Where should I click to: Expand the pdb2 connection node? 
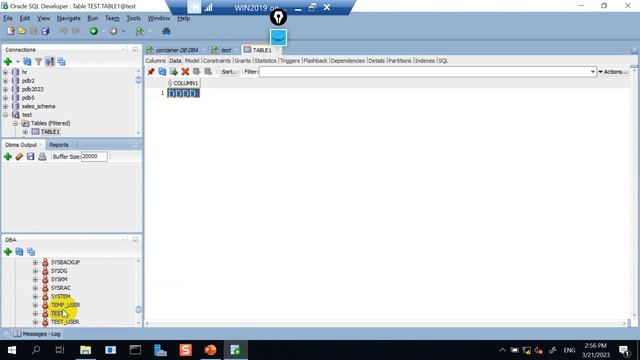(5, 81)
